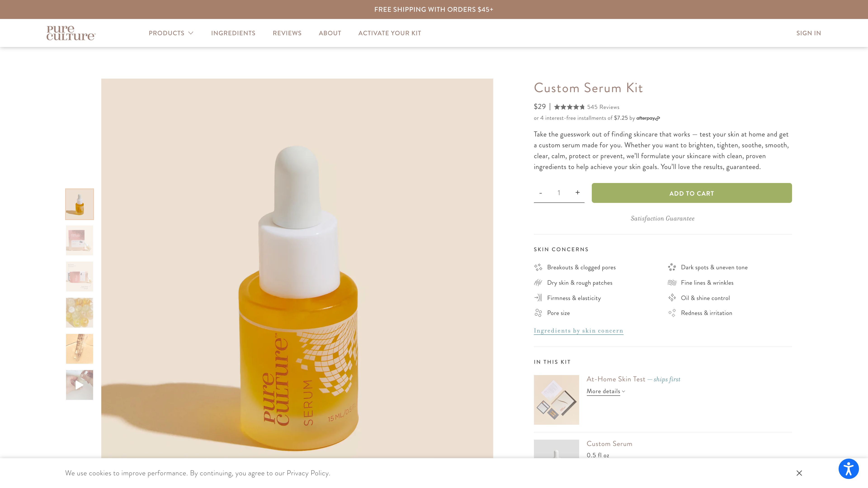868x488 pixels.
Task: Go to the Reviews page
Action: click(x=287, y=33)
